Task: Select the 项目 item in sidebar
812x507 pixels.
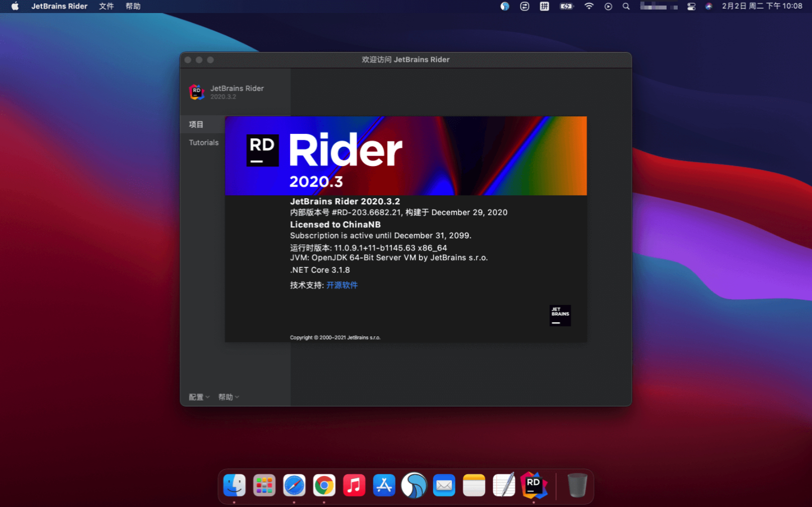Action: click(196, 125)
